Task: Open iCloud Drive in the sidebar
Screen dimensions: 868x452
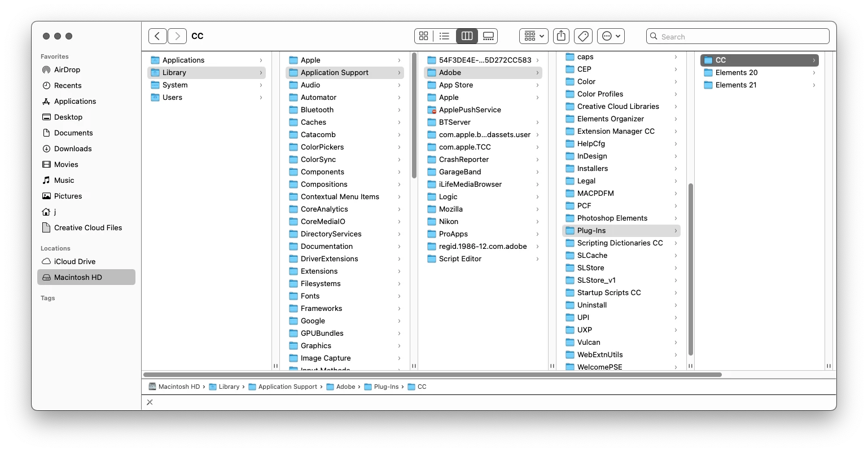Action: coord(86,262)
